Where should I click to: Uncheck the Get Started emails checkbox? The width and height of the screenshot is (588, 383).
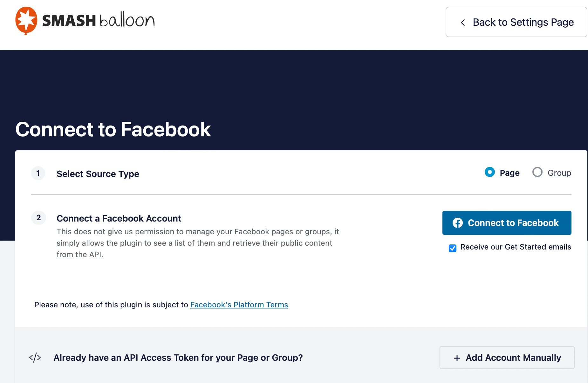[x=452, y=248]
